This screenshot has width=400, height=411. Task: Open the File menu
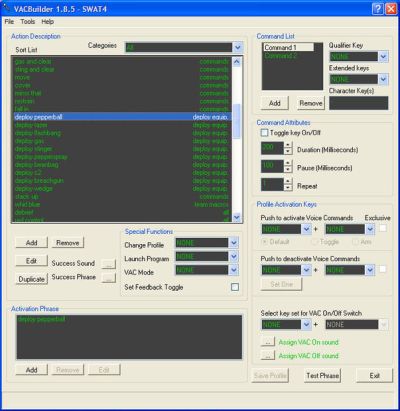tap(9, 22)
